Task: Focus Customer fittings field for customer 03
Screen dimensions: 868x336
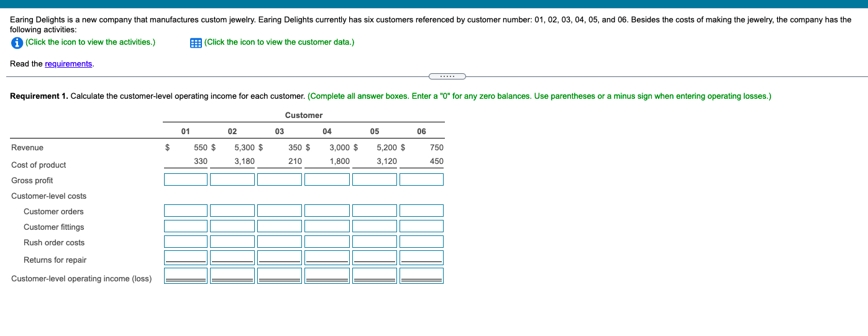Action: (280, 226)
